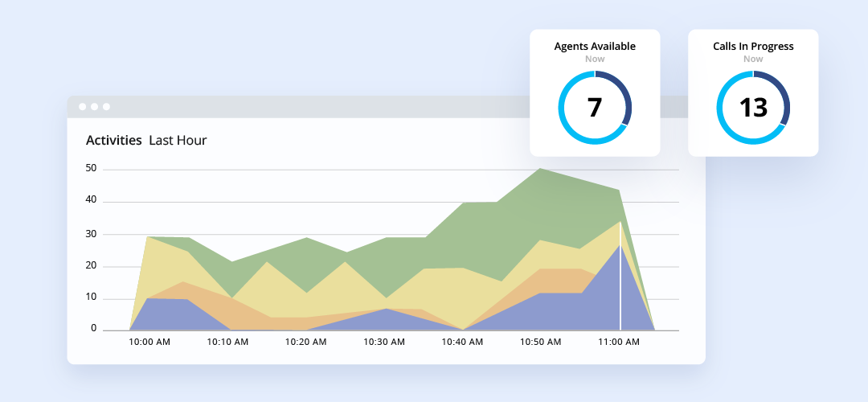Screen dimensions: 868x402
Task: Open the Last Hour time range selector
Action: click(x=178, y=141)
